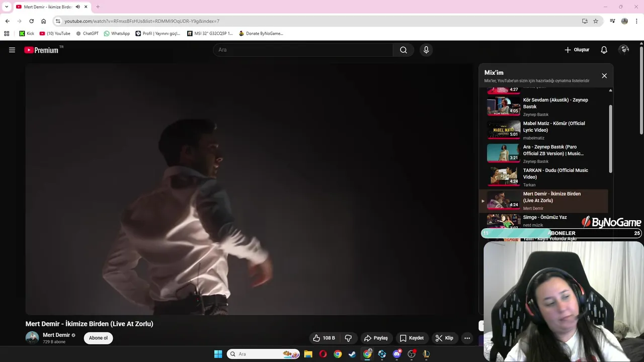Click the playlist panel scrollbar
Image resolution: width=644 pixels, height=362 pixels.
(611, 139)
